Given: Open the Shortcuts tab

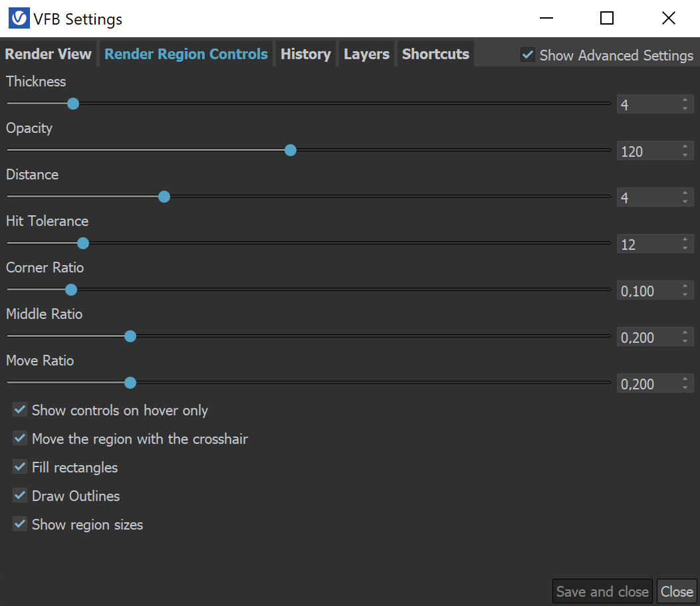Looking at the screenshot, I should (x=435, y=54).
